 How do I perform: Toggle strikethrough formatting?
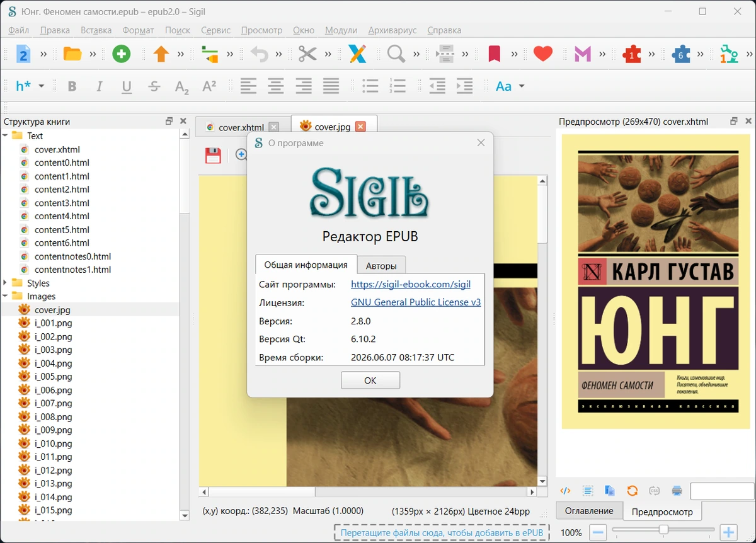point(154,86)
